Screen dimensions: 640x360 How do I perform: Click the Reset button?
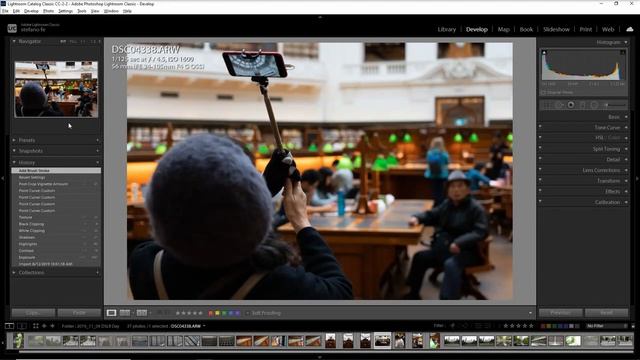pos(607,313)
